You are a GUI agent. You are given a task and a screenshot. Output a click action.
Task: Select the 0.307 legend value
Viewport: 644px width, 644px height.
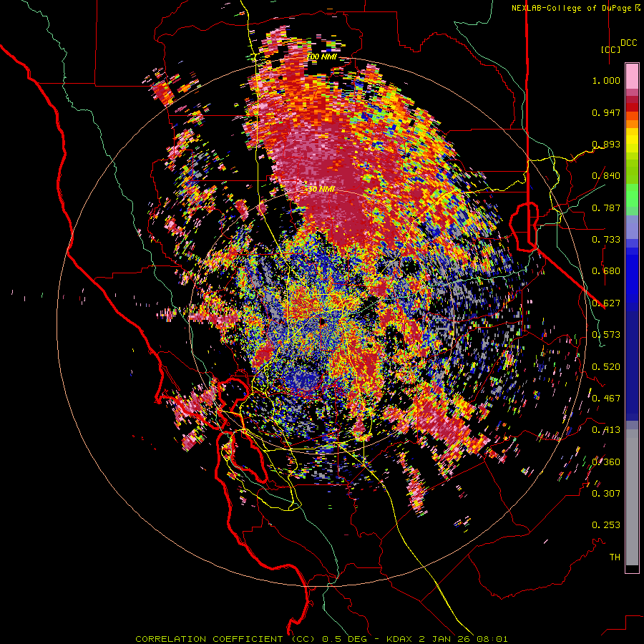[606, 494]
